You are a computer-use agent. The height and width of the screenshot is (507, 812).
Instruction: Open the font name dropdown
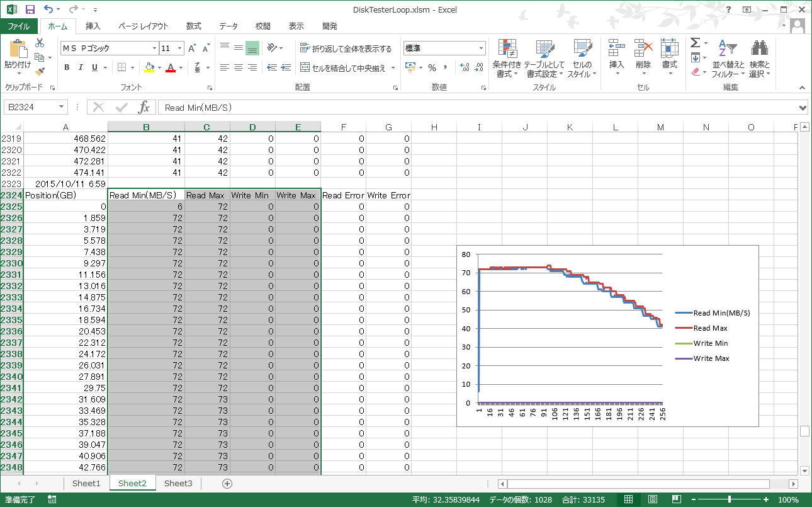154,48
